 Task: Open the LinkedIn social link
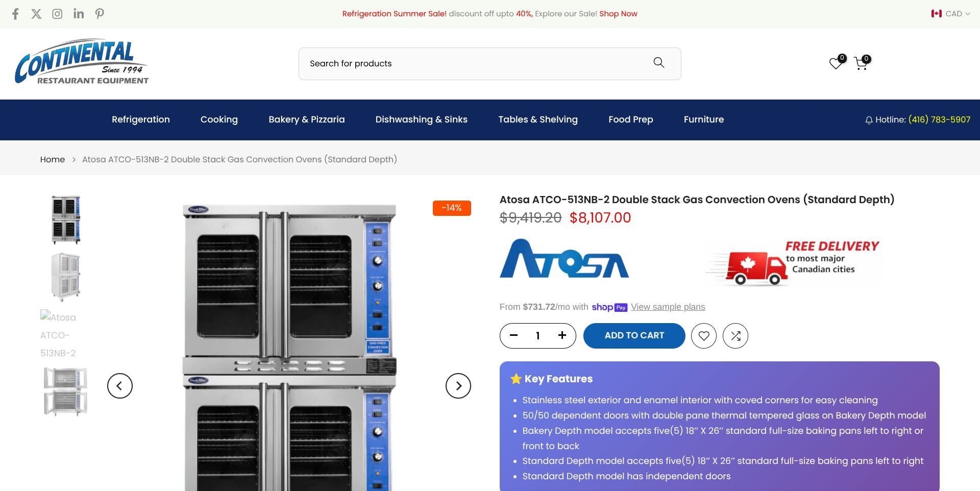click(79, 14)
